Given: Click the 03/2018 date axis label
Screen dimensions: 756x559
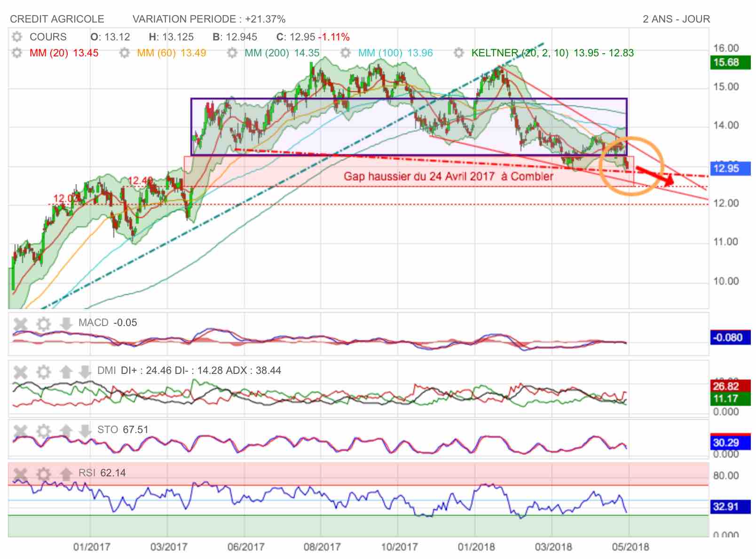Looking at the screenshot, I should (x=553, y=547).
